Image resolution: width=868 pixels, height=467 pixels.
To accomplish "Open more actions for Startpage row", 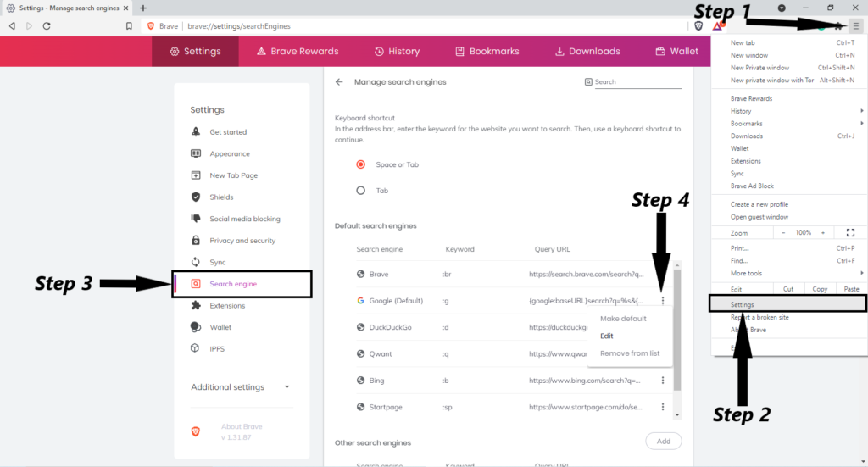I will pyautogui.click(x=663, y=407).
